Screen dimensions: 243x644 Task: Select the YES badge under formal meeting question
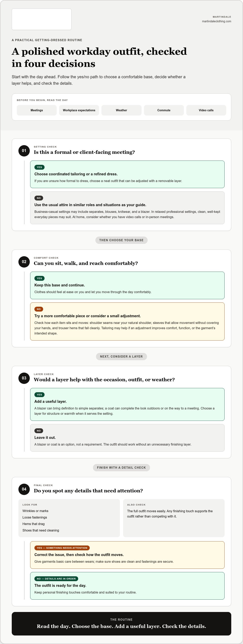coord(39,167)
